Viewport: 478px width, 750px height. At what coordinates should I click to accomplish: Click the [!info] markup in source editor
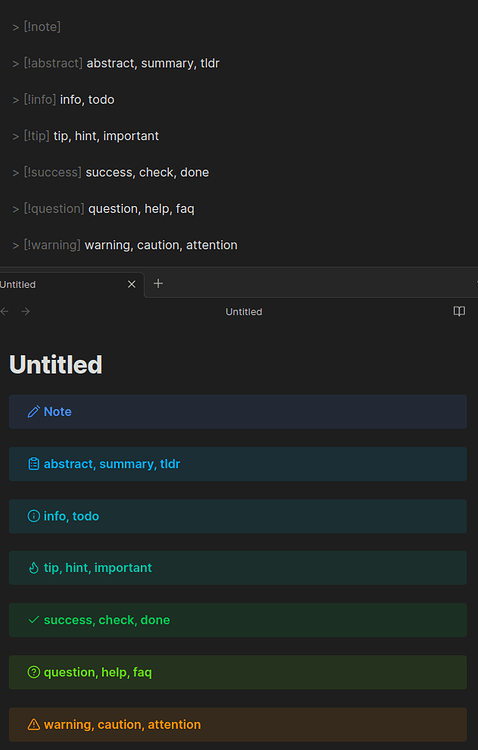[40, 99]
